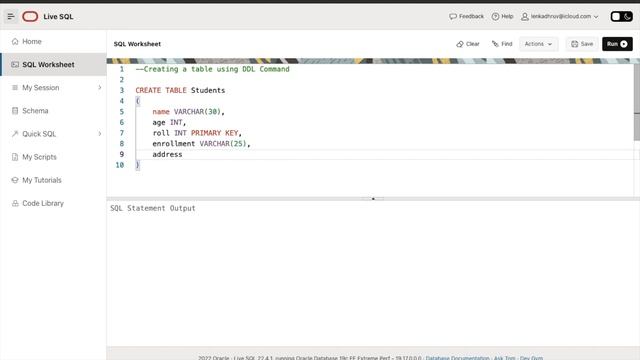The width and height of the screenshot is (640, 360).
Task: Toggle dark mode switch
Action: [x=621, y=16]
